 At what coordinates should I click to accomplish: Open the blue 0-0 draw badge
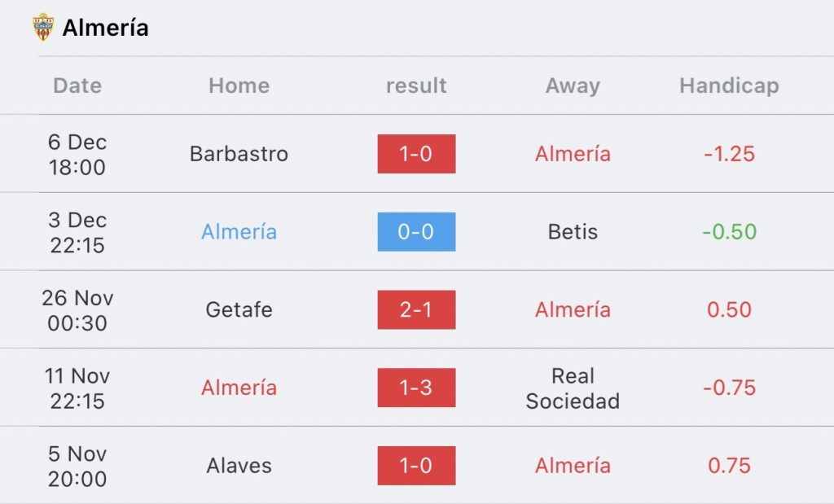pos(416,232)
